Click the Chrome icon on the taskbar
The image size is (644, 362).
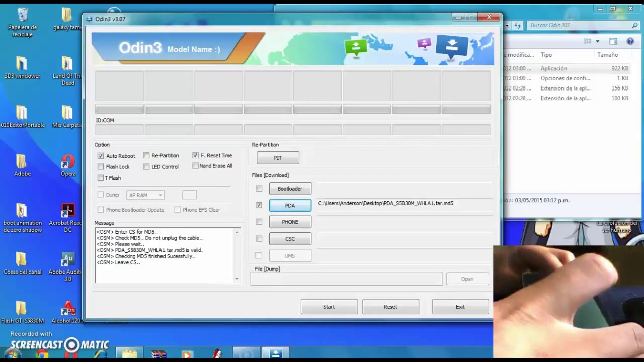(x=42, y=354)
